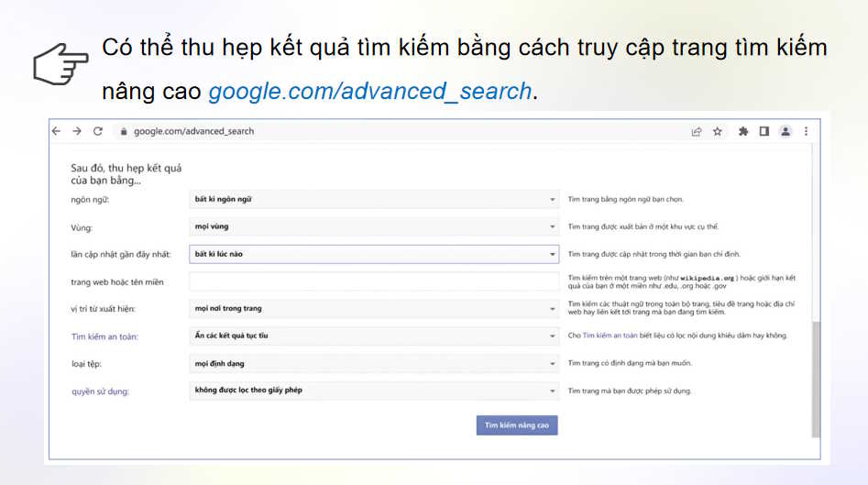Image resolution: width=868 pixels, height=485 pixels.
Task: Click the padlock site info icon
Action: 123,131
